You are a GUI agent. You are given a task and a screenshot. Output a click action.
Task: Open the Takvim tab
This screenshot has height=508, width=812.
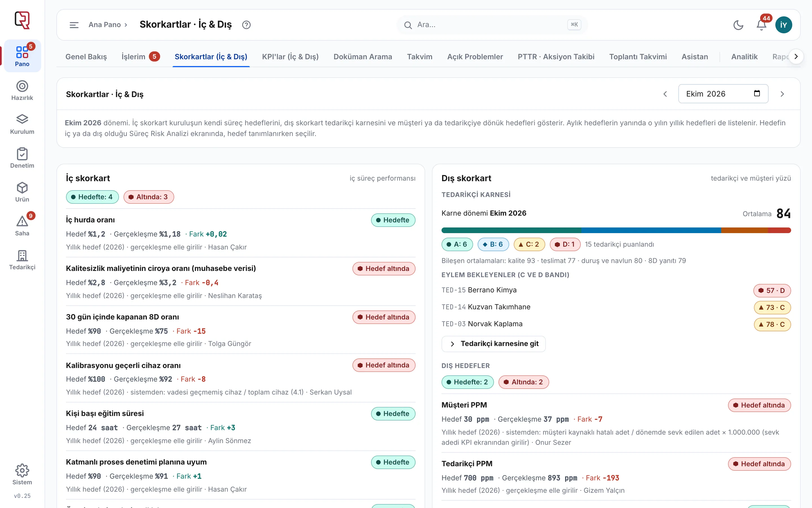(420, 57)
